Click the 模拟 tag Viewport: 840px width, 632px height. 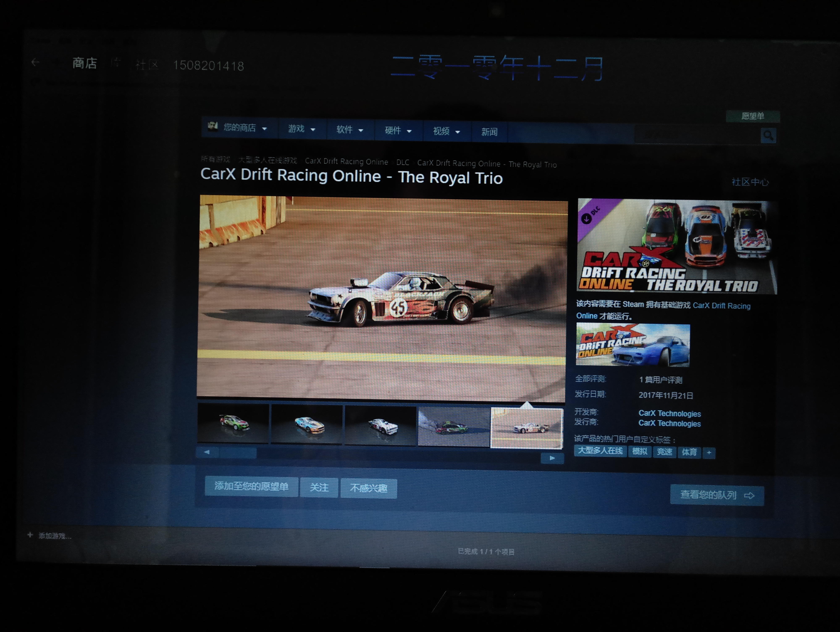coord(639,452)
